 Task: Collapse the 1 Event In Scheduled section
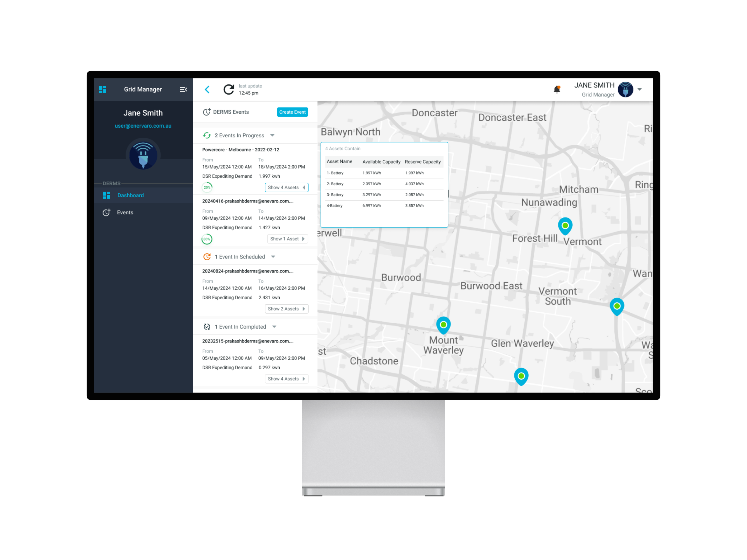(273, 257)
